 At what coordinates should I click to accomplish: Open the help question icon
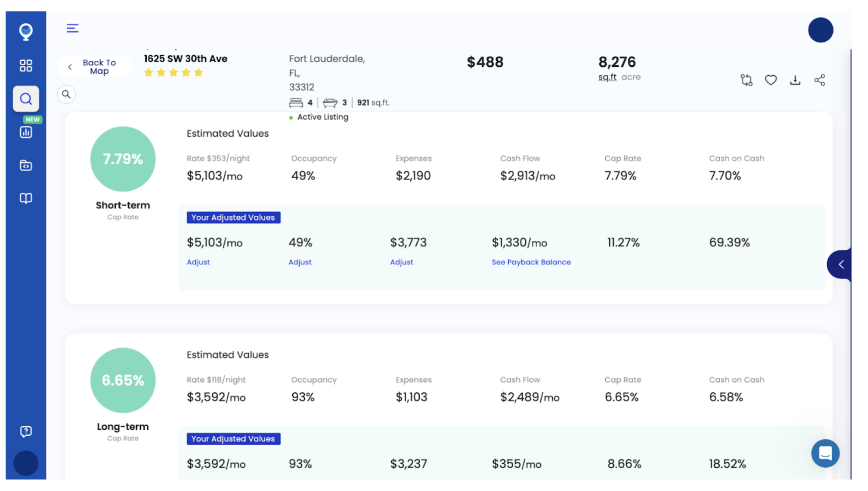coord(26,431)
